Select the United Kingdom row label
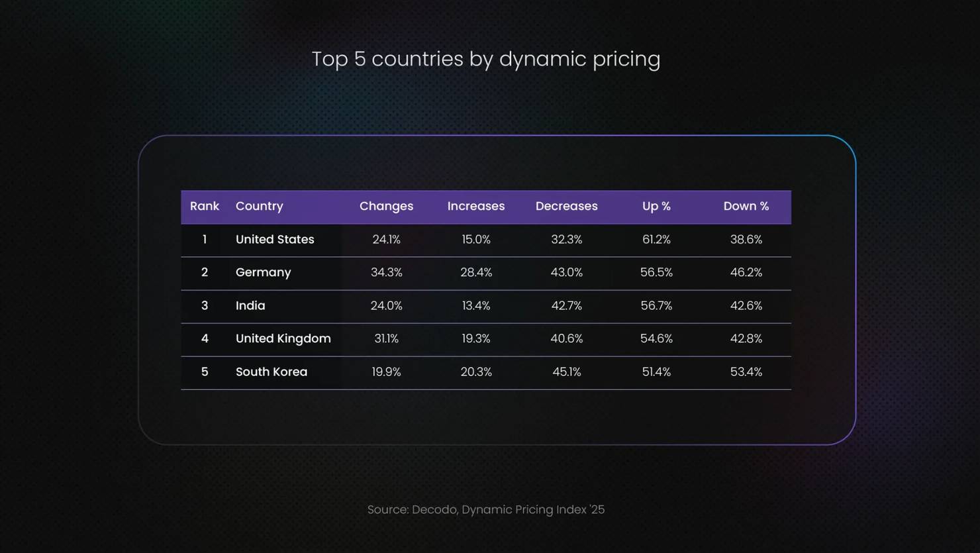The height and width of the screenshot is (553, 980). point(283,338)
